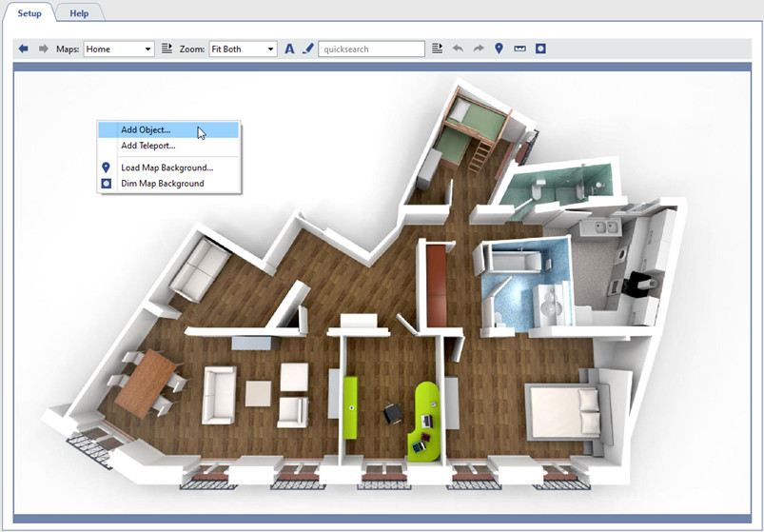This screenshot has width=764, height=532.
Task: Choose Add Object... from context menu
Action: 146,130
